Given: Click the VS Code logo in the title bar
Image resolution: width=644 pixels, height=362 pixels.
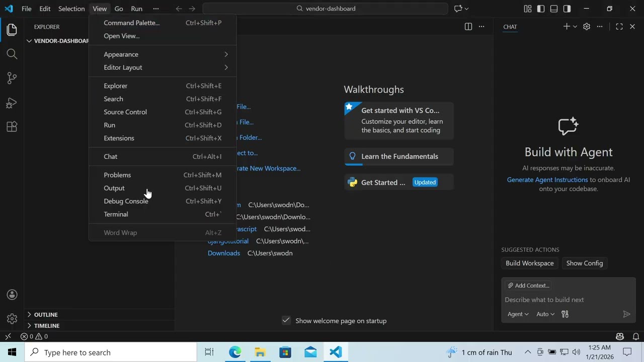Looking at the screenshot, I should click(9, 9).
